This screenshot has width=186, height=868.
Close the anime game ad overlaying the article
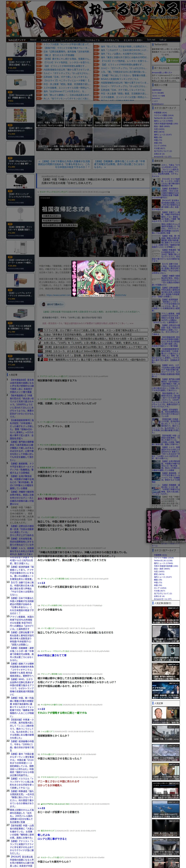pyautogui.click(x=113, y=298)
